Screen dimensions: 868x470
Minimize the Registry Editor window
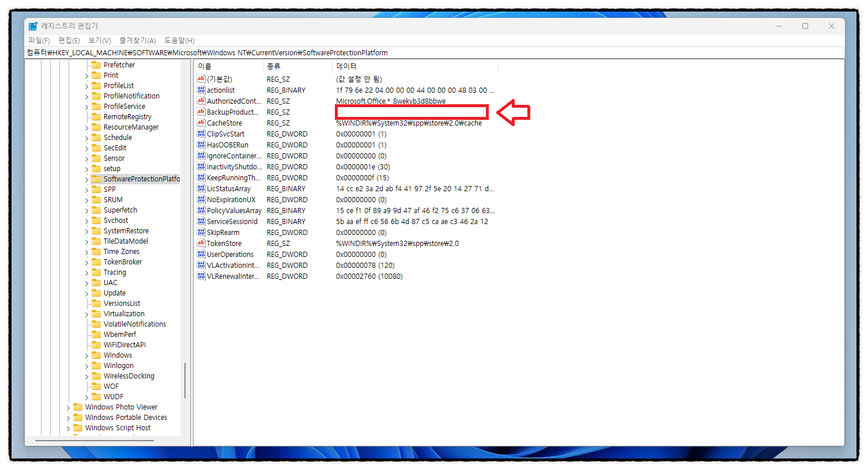click(779, 26)
